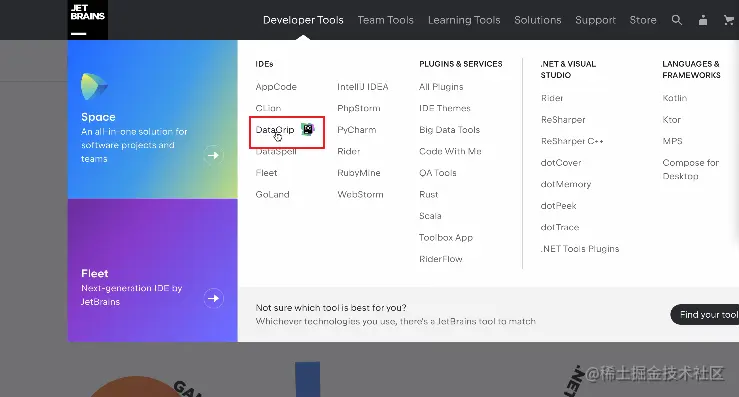Click the DataGrip product icon

[307, 129]
